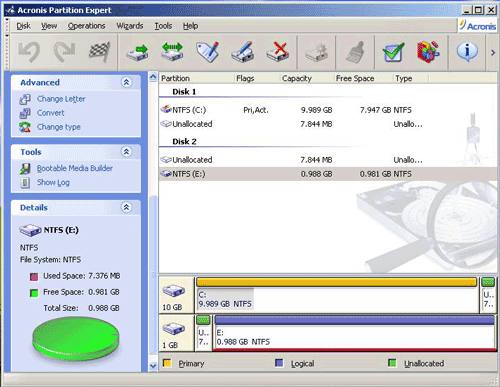
Task: Open the Operations menu
Action: (x=87, y=26)
